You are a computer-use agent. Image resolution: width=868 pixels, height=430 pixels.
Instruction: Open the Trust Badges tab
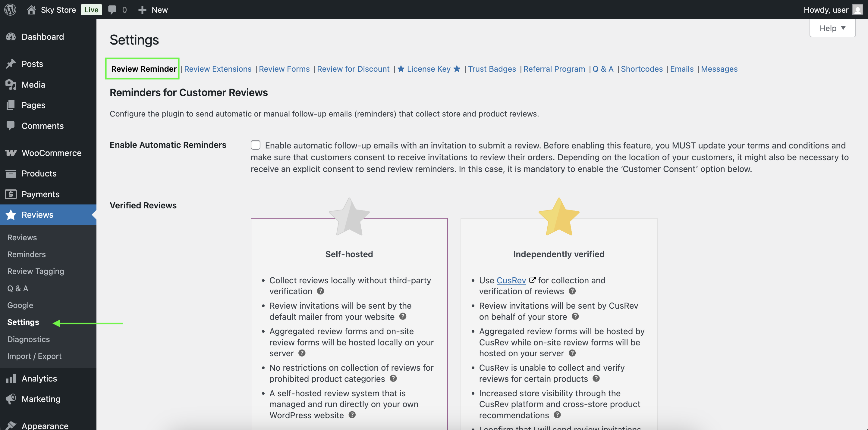(492, 69)
